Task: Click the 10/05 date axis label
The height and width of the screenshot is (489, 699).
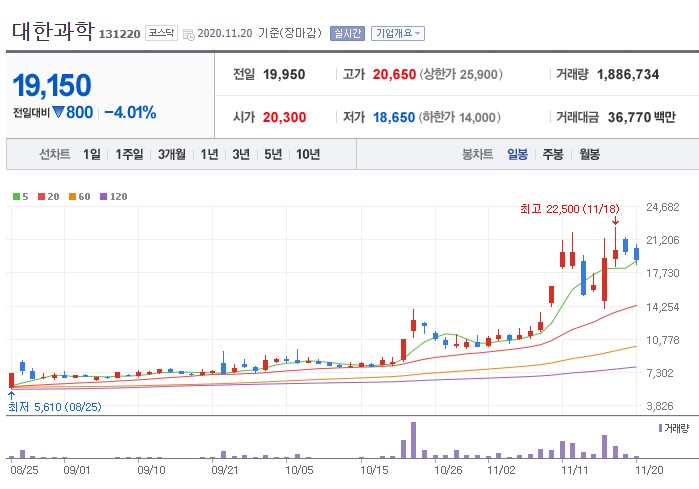Action: click(299, 470)
